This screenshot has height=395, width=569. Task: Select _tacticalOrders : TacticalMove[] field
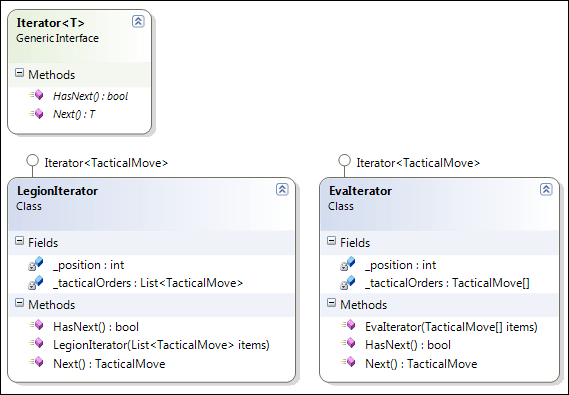tap(447, 283)
